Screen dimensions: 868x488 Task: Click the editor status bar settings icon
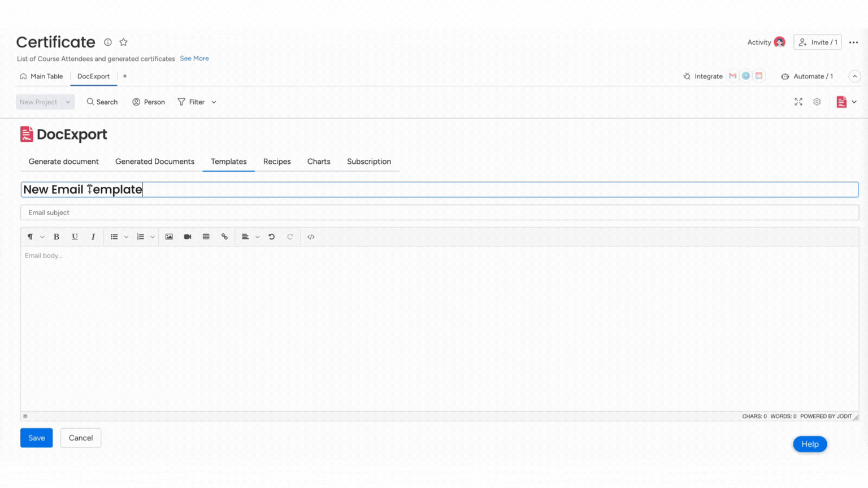coord(25,416)
